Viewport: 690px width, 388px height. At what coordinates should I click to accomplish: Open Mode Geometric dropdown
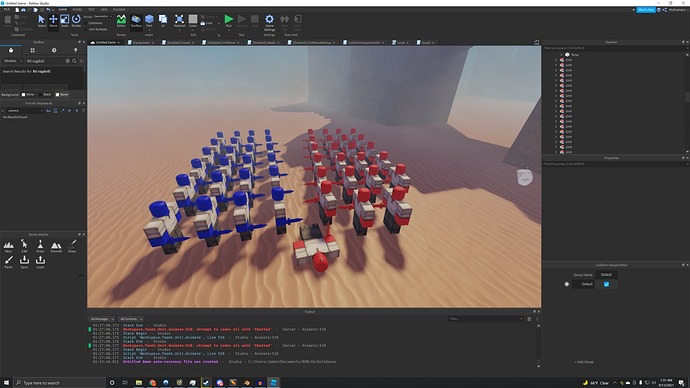pos(102,17)
